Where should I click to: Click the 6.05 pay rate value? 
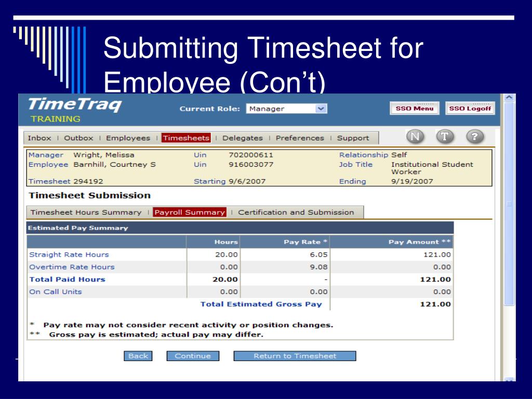click(318, 255)
